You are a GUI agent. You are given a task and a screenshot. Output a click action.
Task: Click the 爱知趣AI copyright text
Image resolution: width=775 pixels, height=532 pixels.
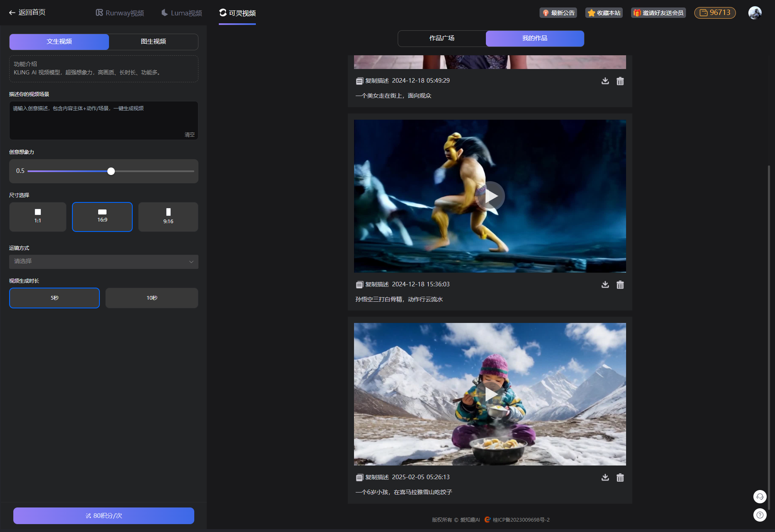pyautogui.click(x=470, y=520)
